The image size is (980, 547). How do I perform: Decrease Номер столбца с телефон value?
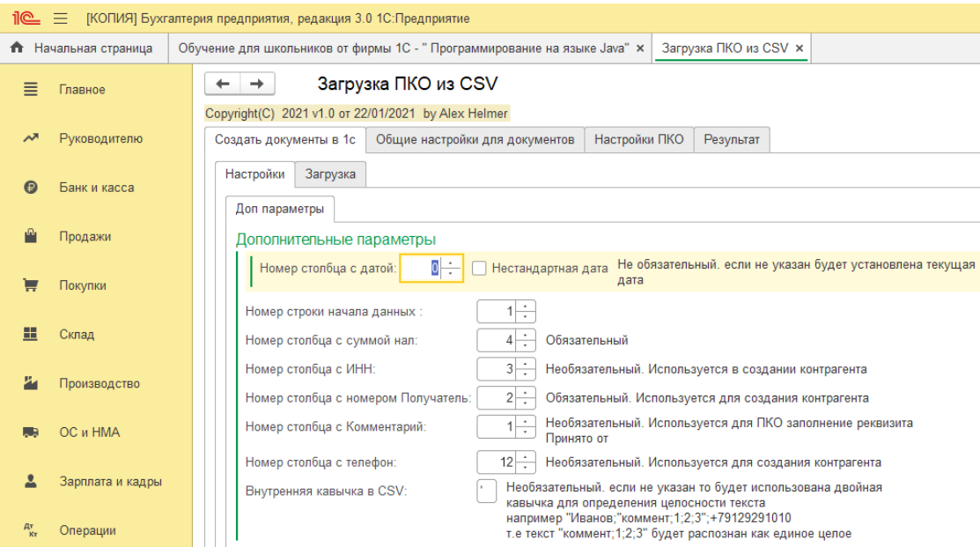[526, 468]
